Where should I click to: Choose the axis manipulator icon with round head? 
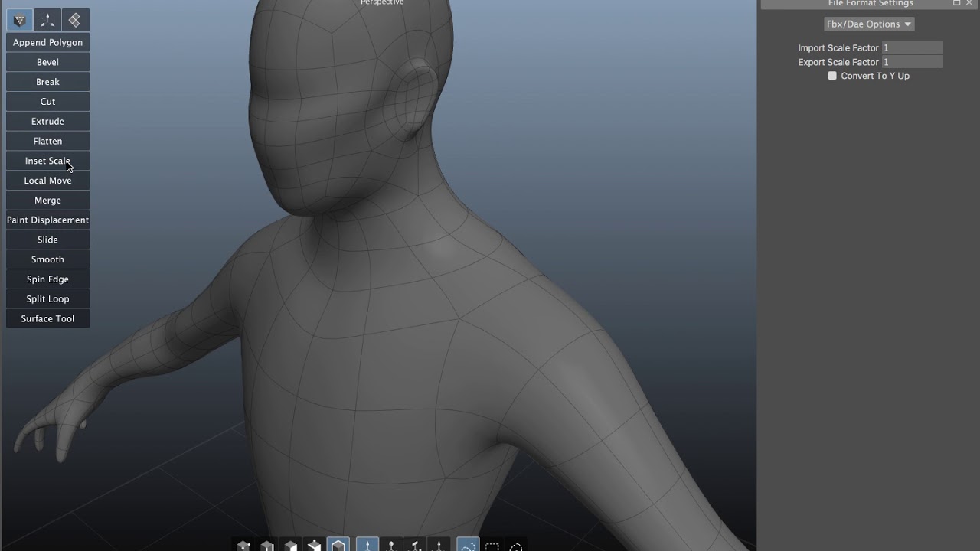391,546
